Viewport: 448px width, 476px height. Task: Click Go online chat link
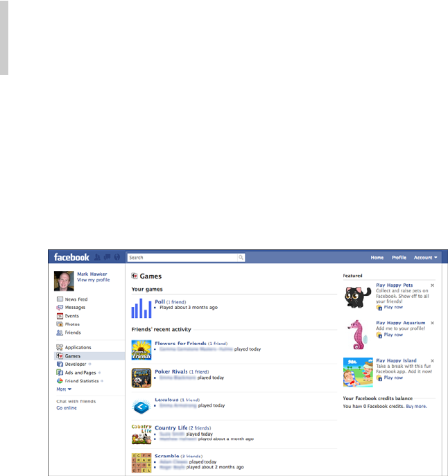[67, 407]
